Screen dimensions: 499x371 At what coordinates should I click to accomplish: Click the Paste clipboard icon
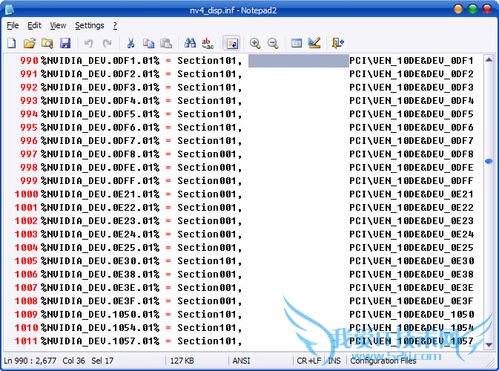click(166, 43)
